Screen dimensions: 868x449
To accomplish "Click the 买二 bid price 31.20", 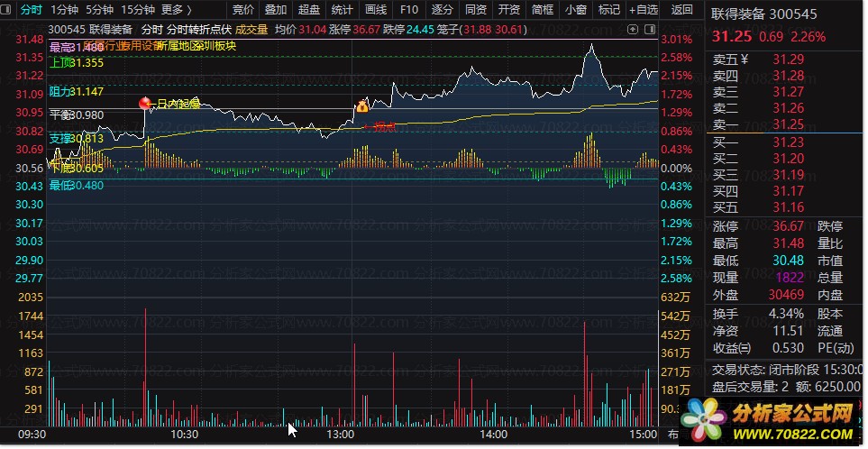I will (x=789, y=159).
